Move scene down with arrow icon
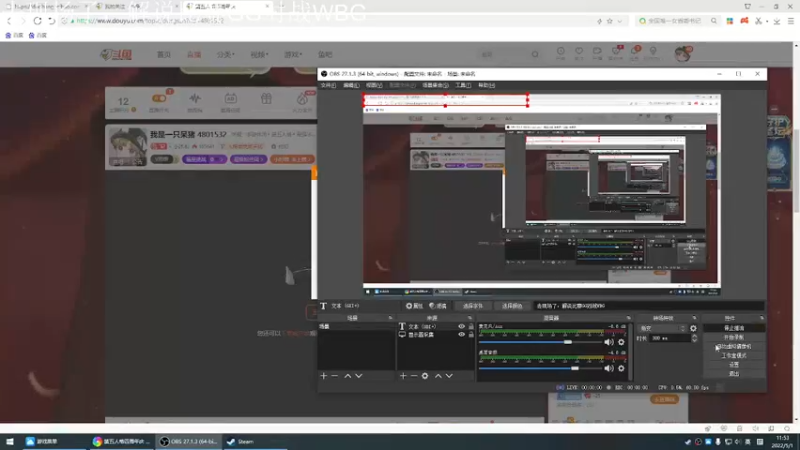 pos(359,376)
